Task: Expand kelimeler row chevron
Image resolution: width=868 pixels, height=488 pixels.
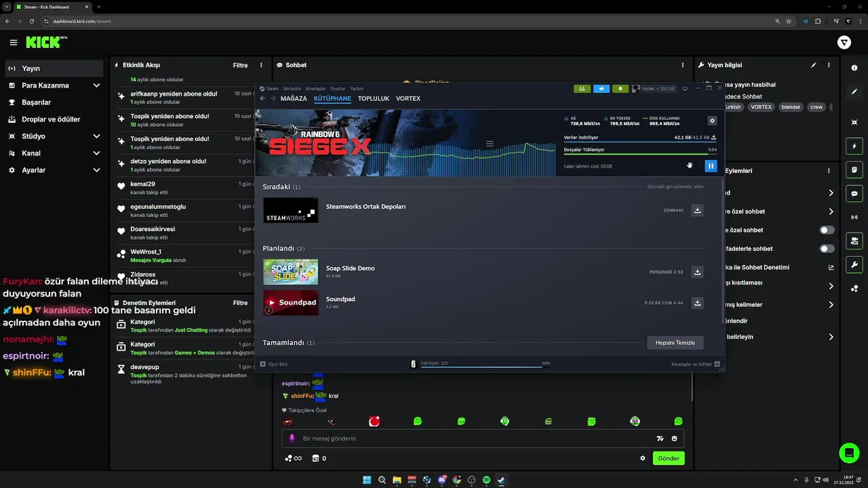Action: point(831,305)
